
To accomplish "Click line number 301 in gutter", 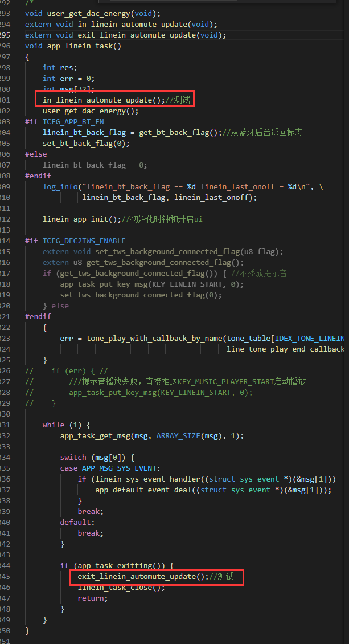I will point(5,100).
